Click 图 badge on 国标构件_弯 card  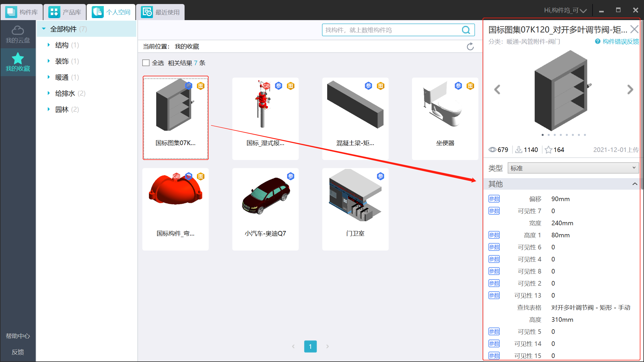click(201, 176)
